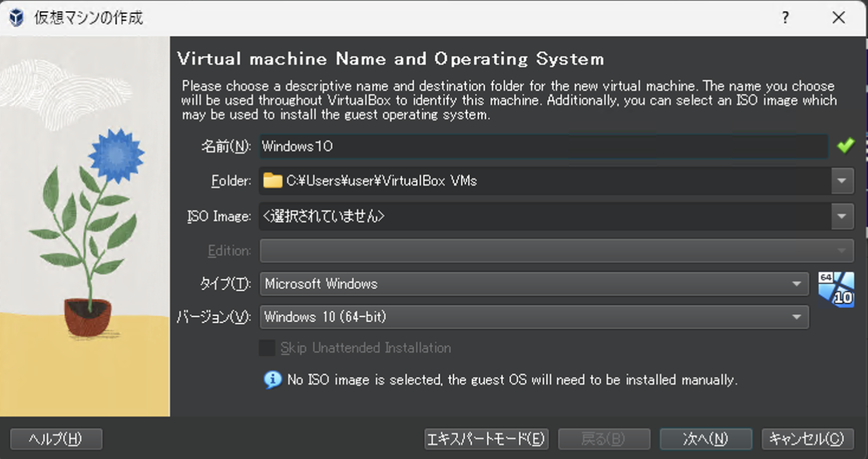Click the question mark help icon
This screenshot has width=868, height=459.
point(785,18)
